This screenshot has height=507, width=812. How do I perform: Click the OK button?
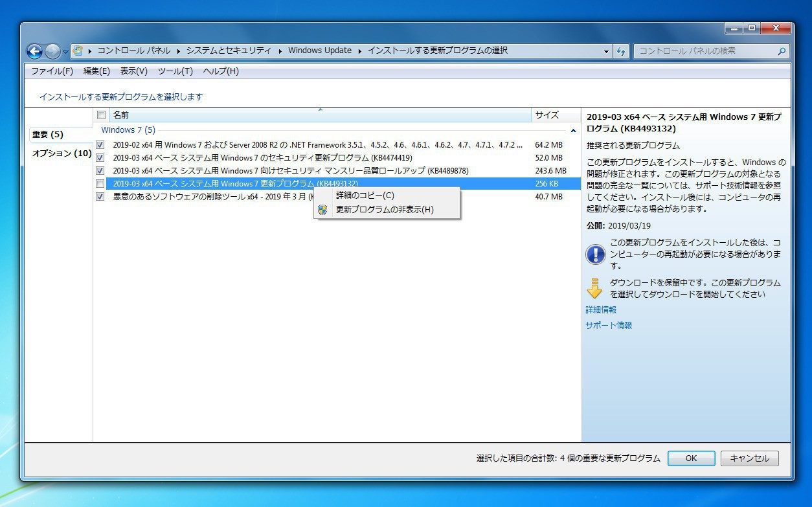pyautogui.click(x=691, y=458)
